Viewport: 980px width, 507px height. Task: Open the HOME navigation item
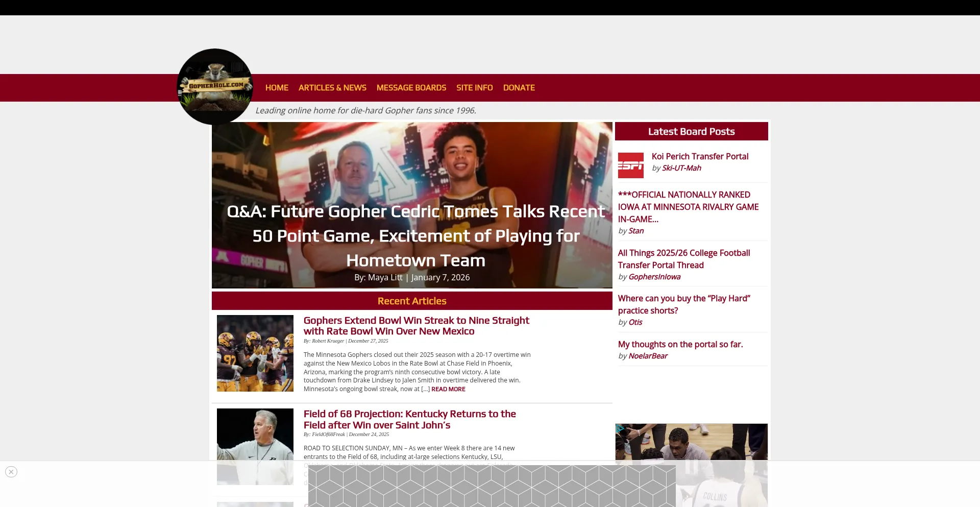click(277, 87)
